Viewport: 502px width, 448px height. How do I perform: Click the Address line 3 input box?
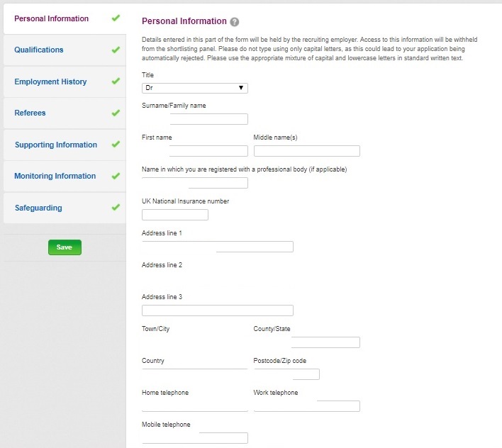(218, 310)
